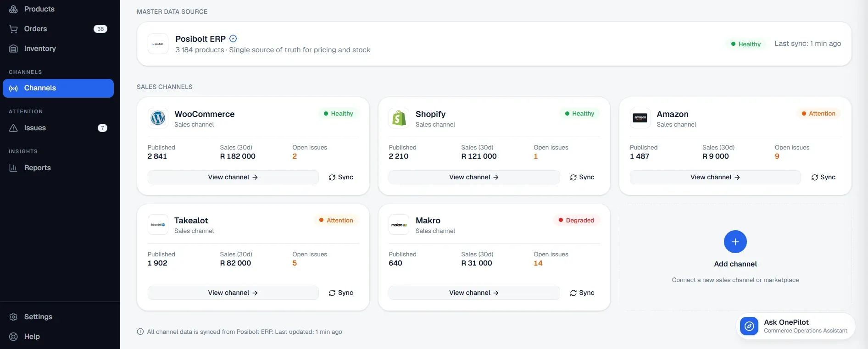The width and height of the screenshot is (868, 349).
Task: View the Makro channel
Action: tap(474, 293)
